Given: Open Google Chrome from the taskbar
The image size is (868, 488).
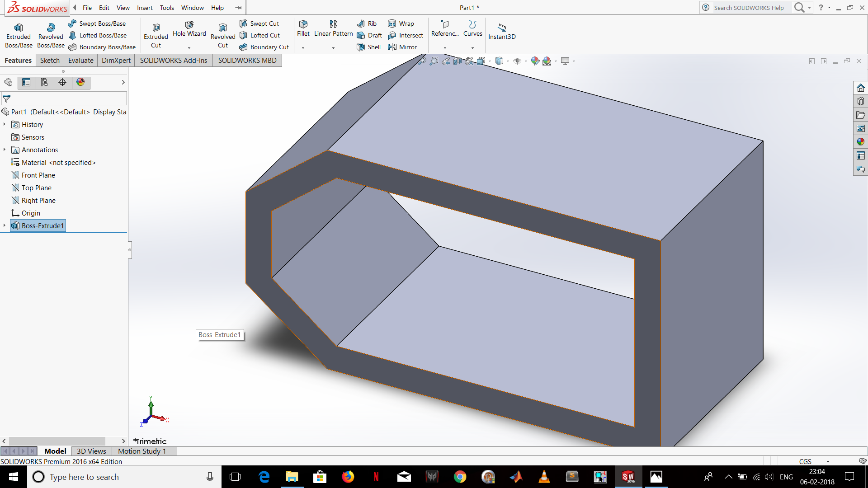Looking at the screenshot, I should pos(460,477).
